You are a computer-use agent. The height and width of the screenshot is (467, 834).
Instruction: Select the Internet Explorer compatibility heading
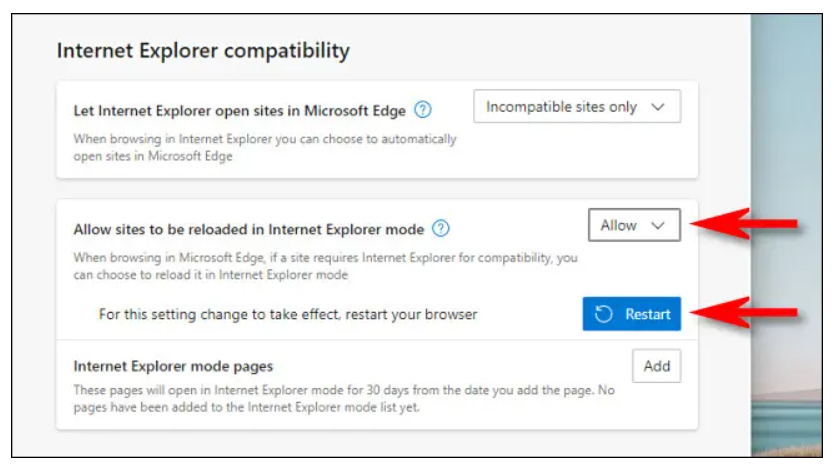pyautogui.click(x=203, y=50)
